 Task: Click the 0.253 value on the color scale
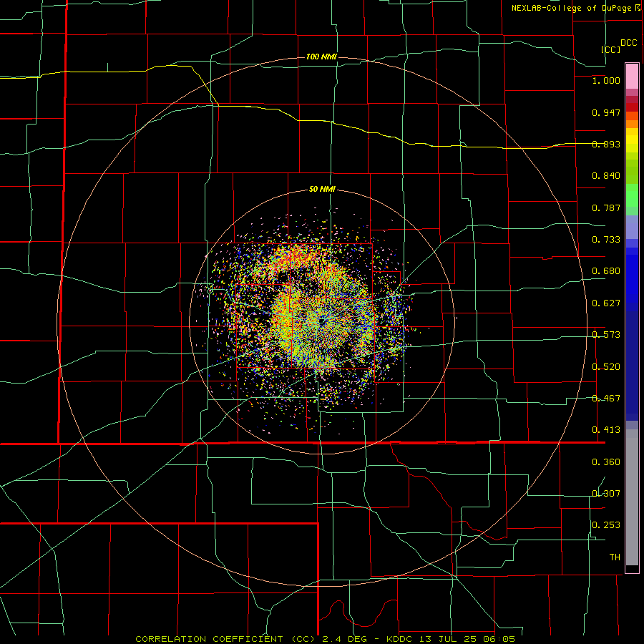click(606, 525)
